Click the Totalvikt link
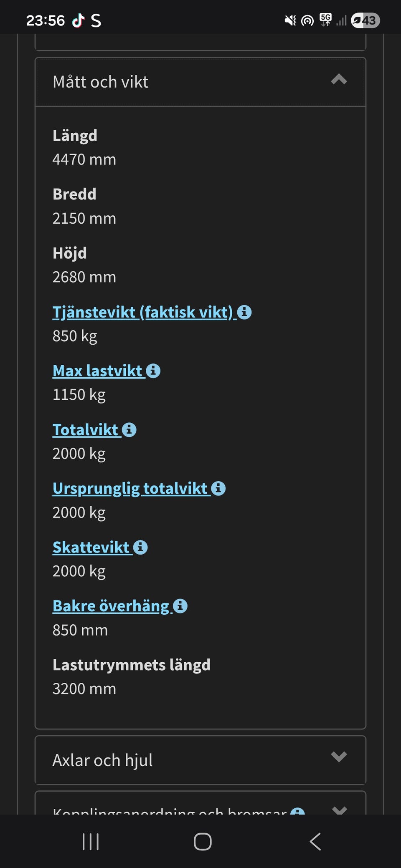Viewport: 401px width, 868px height. click(x=86, y=429)
